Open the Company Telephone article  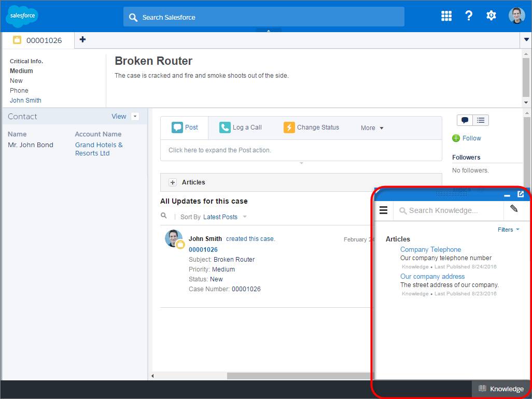[430, 249]
